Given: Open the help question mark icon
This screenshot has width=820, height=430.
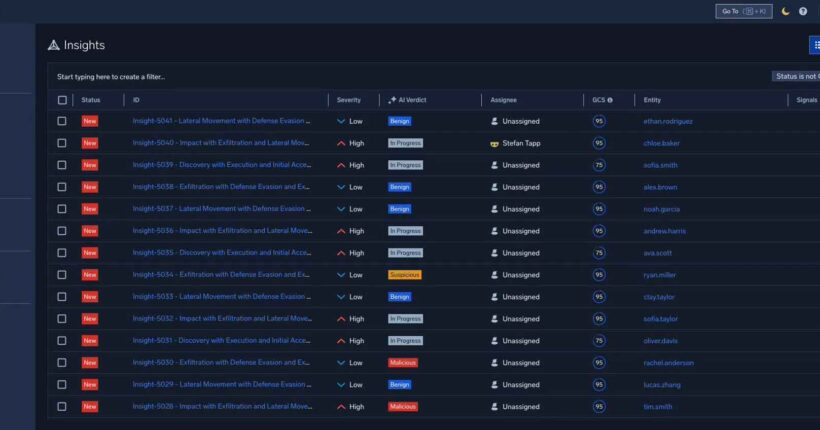Looking at the screenshot, I should click(x=803, y=11).
